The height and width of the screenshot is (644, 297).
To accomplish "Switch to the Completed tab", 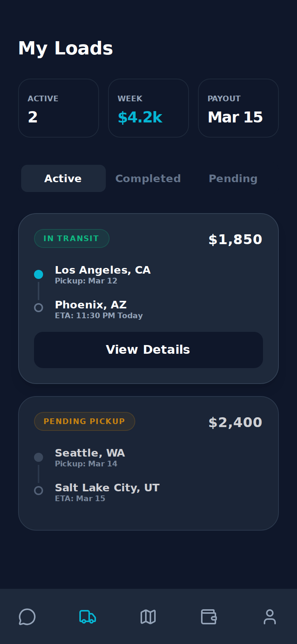I will click(x=148, y=178).
